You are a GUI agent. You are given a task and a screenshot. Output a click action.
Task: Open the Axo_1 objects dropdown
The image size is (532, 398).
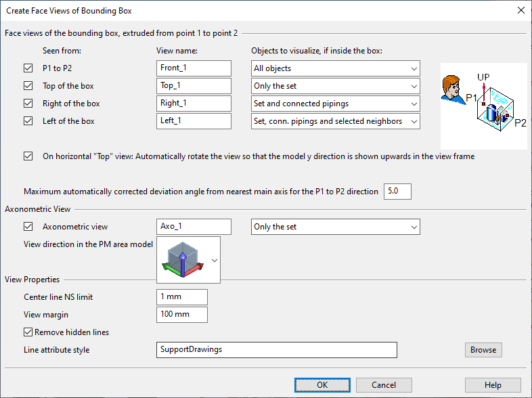[335, 227]
